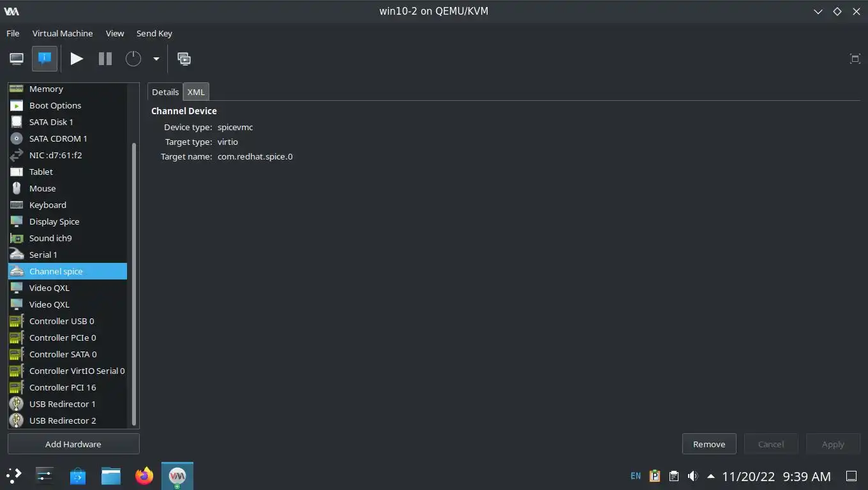The width and height of the screenshot is (868, 490).
Task: Select Channel spice entry
Action: pyautogui.click(x=68, y=271)
